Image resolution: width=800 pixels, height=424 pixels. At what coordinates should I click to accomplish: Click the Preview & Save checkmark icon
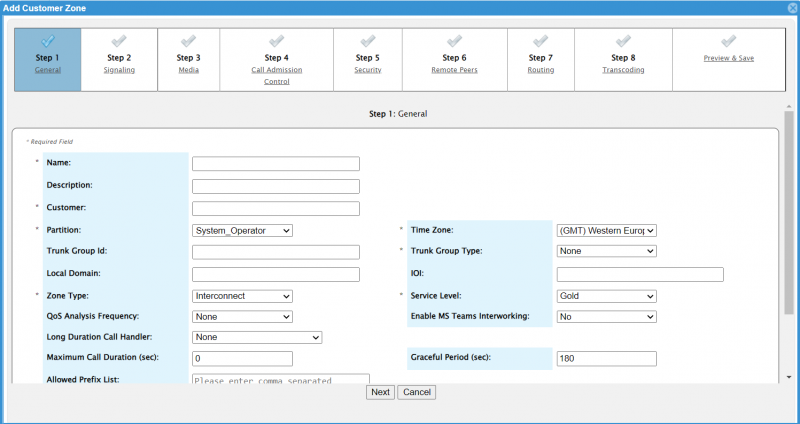click(729, 41)
